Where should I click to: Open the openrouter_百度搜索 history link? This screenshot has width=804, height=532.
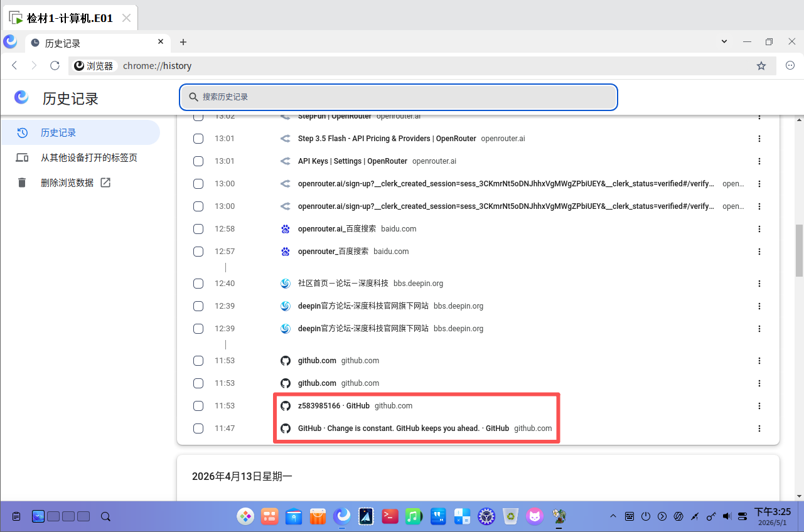[333, 252]
